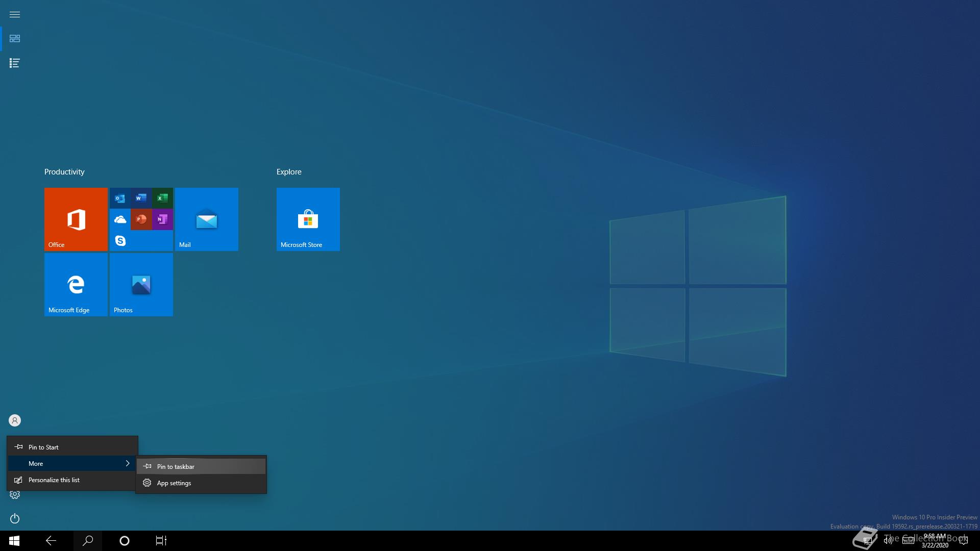This screenshot has width=980, height=551.
Task: Open the Office tile
Action: point(76,219)
